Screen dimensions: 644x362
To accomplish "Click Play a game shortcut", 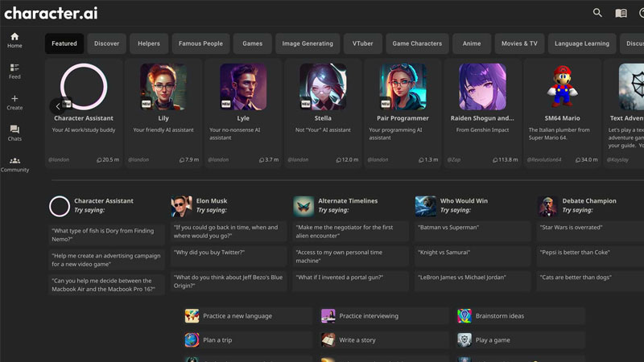I will [x=520, y=340].
